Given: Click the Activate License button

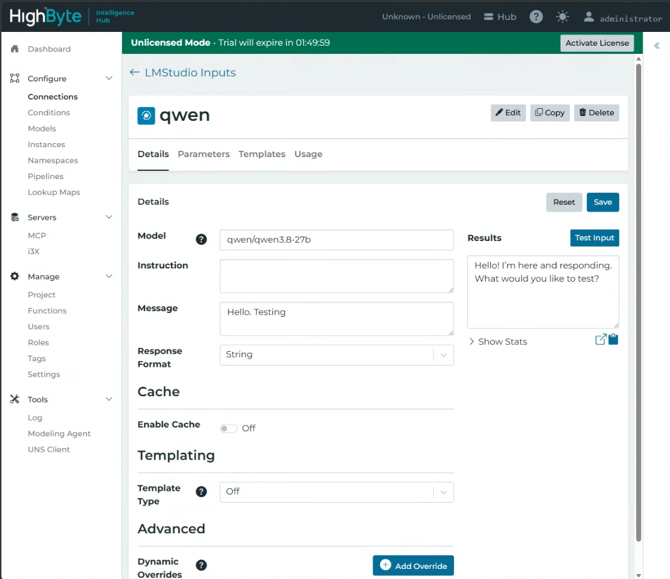Looking at the screenshot, I should click(597, 43).
